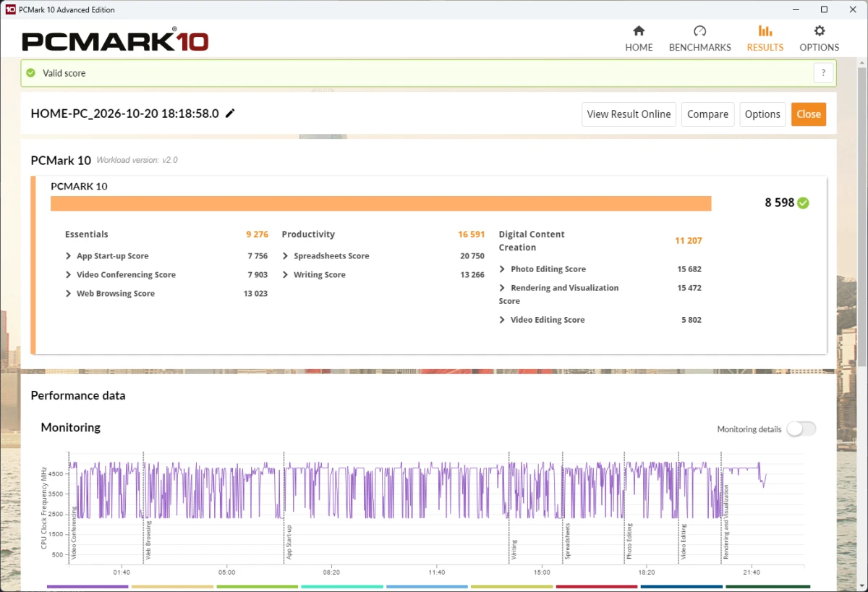Click the Productivity score 16 591

(472, 234)
